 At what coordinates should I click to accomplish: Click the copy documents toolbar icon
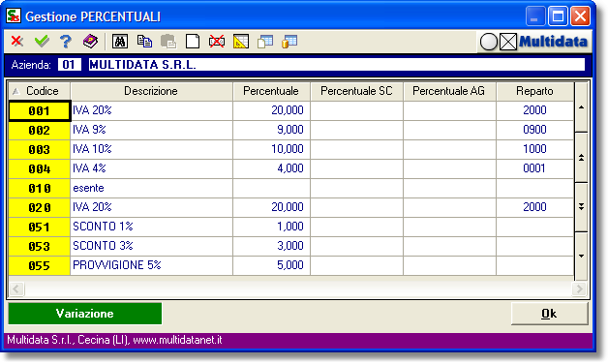coord(144,41)
